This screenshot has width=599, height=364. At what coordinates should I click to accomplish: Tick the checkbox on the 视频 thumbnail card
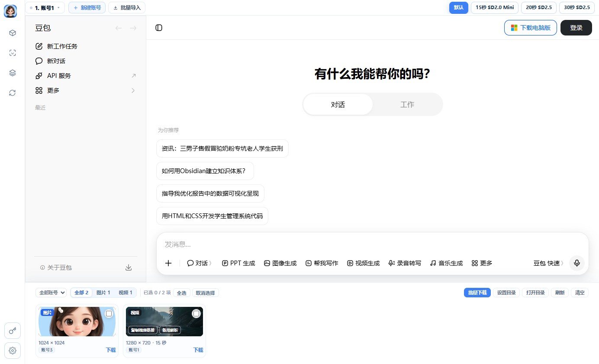point(196,313)
